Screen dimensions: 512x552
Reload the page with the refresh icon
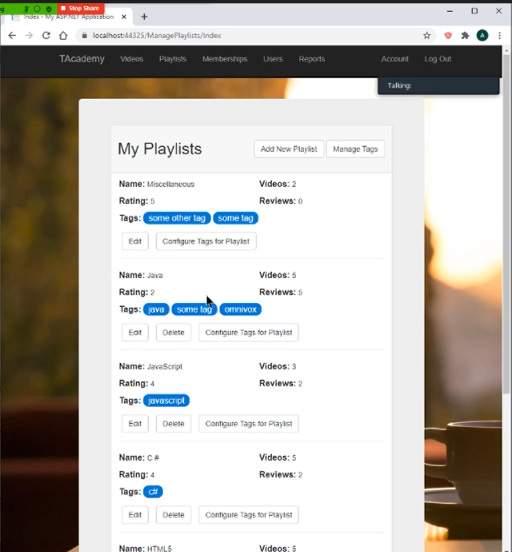(x=46, y=36)
